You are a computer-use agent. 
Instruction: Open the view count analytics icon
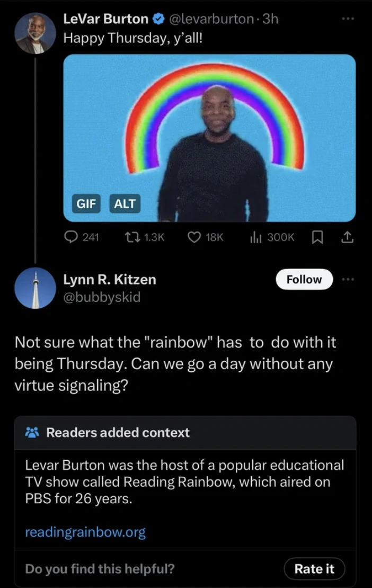(256, 237)
